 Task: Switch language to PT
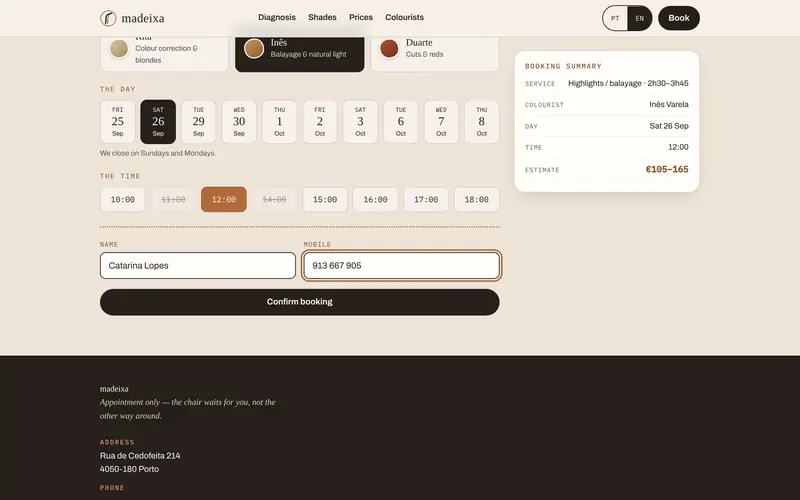tap(615, 18)
